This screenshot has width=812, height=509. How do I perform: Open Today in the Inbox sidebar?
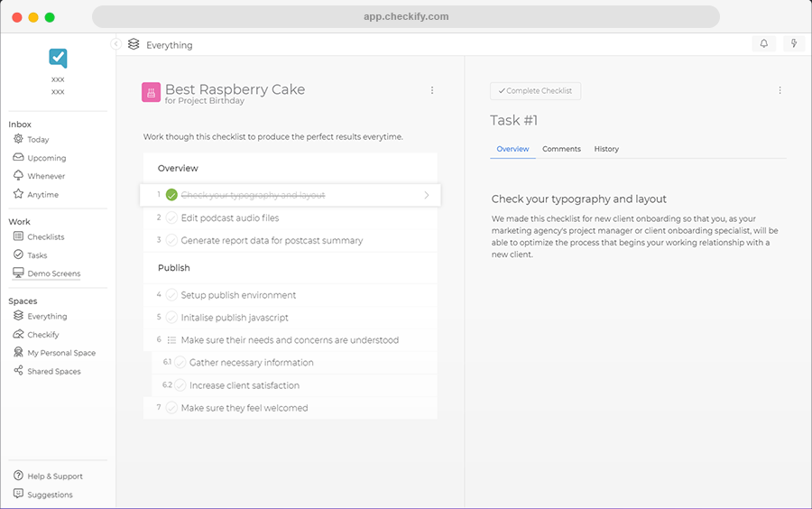tap(38, 140)
